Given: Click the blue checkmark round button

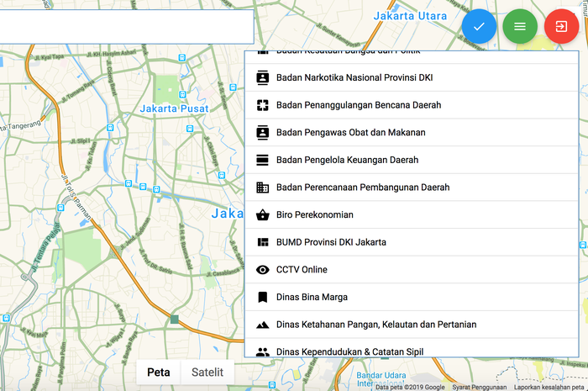Looking at the screenshot, I should coord(479,27).
